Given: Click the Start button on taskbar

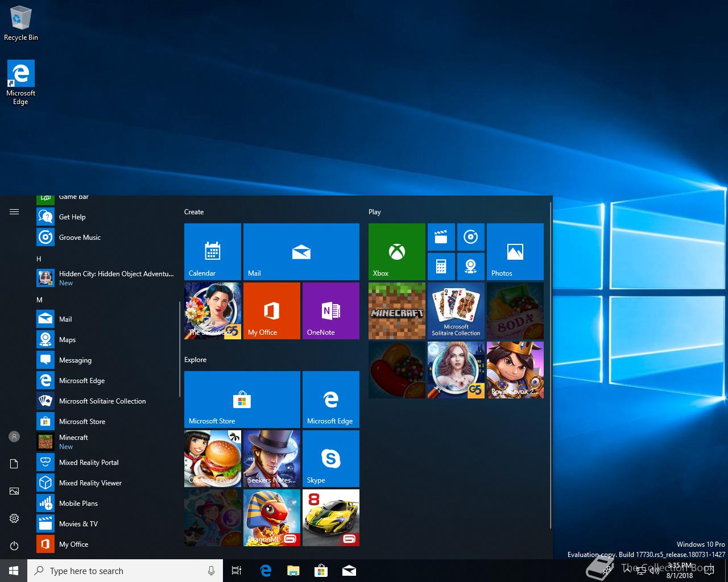Looking at the screenshot, I should [14, 571].
